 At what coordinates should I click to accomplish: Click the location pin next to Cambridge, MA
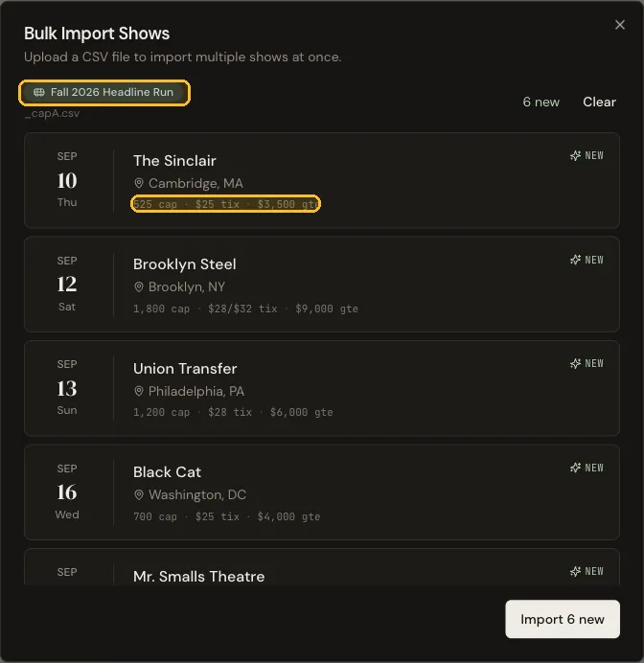point(139,183)
